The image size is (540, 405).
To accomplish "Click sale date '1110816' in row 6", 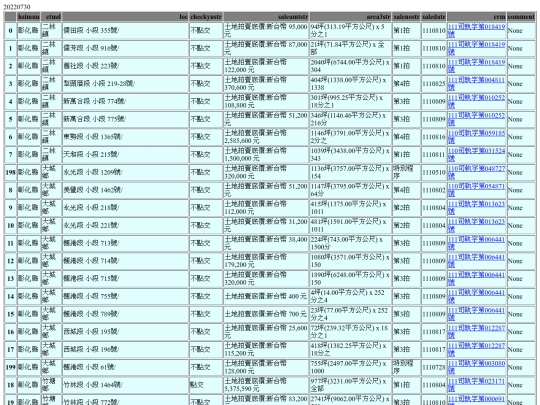I will click(x=434, y=137).
